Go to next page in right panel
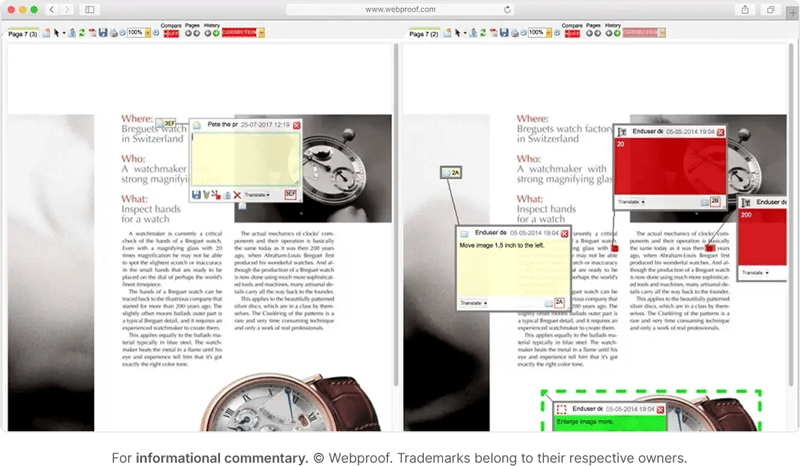The width and height of the screenshot is (800, 466). (x=597, y=33)
